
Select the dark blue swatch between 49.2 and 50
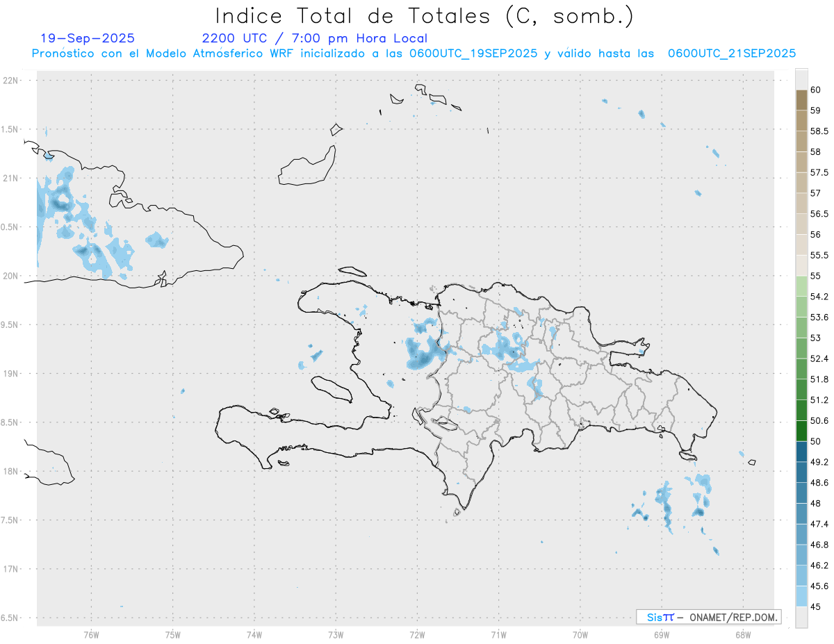(x=801, y=452)
